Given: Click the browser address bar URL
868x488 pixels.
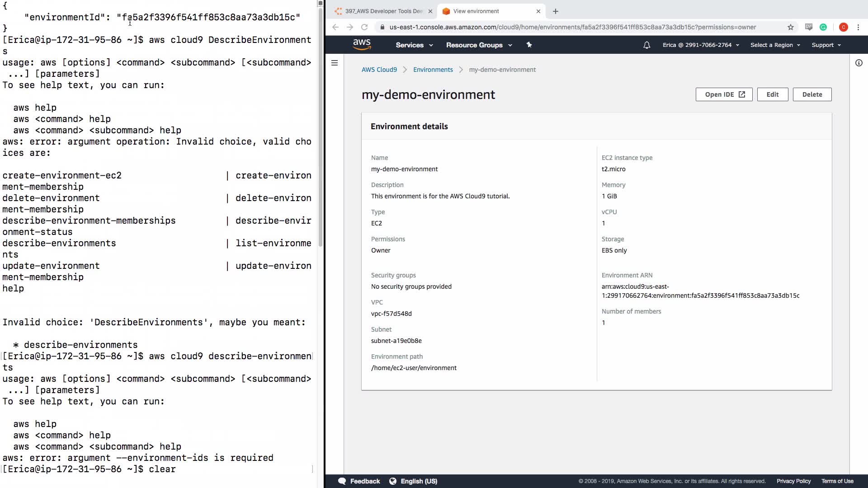Looking at the screenshot, I should coord(572,27).
